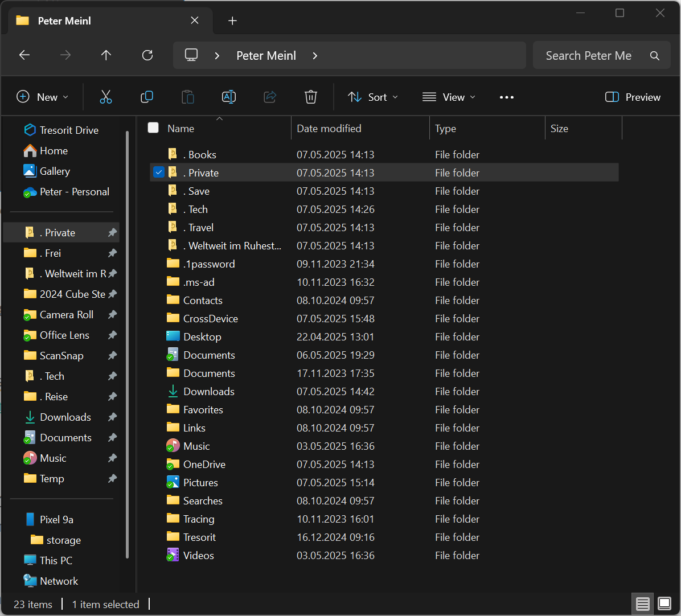Switch to details view icon in status bar
681x616 pixels.
[643, 603]
